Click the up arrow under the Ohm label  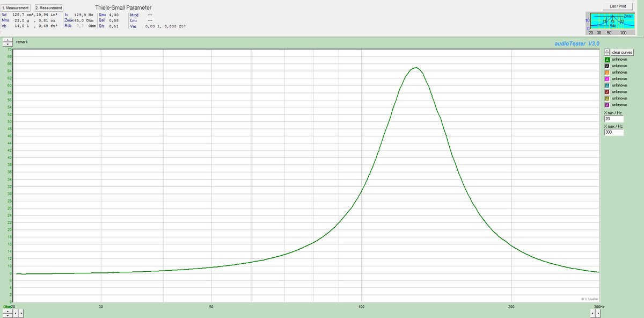coord(8,312)
